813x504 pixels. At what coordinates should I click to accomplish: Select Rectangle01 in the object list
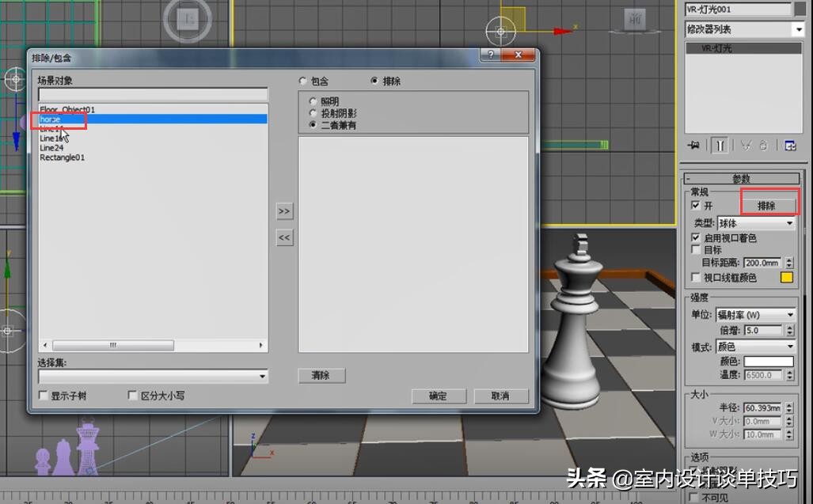pyautogui.click(x=62, y=157)
